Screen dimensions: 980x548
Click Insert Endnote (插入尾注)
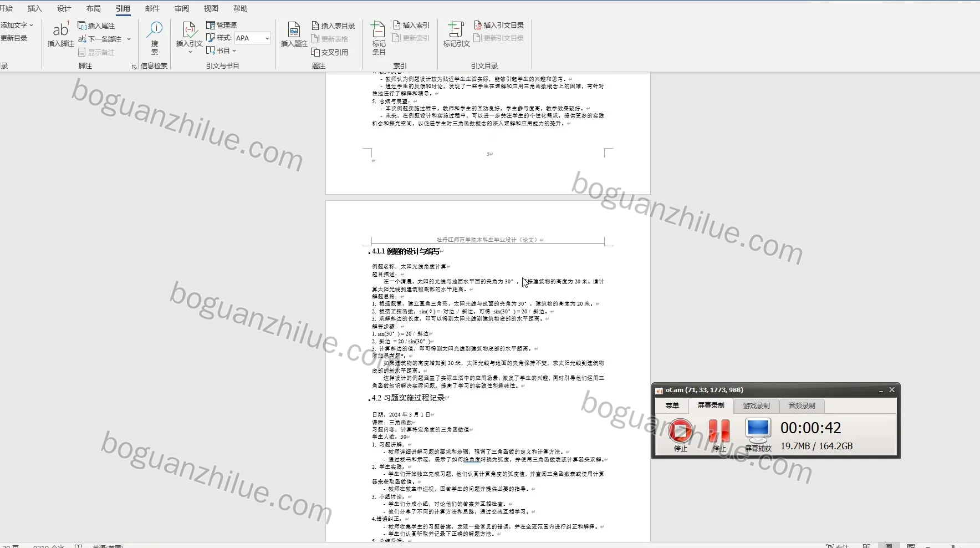click(96, 26)
